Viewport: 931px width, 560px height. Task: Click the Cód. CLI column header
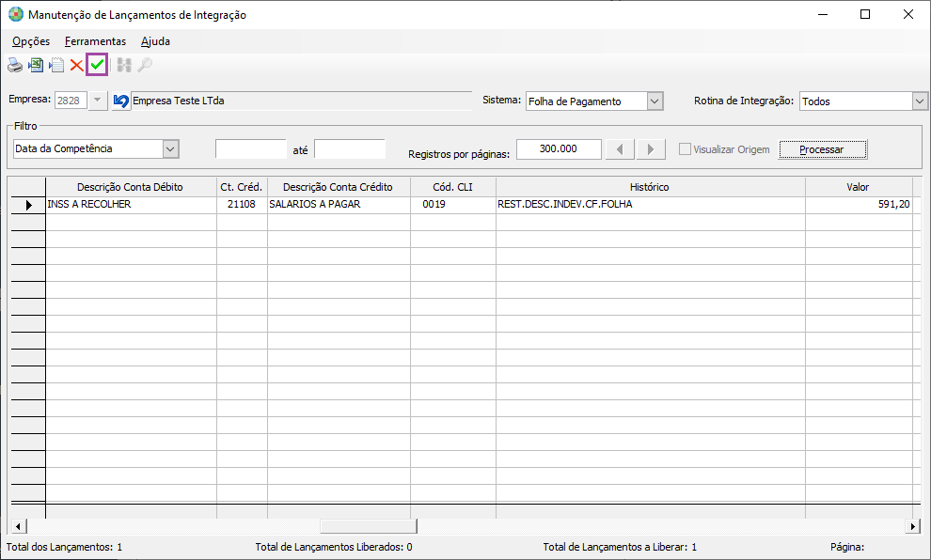pyautogui.click(x=453, y=187)
